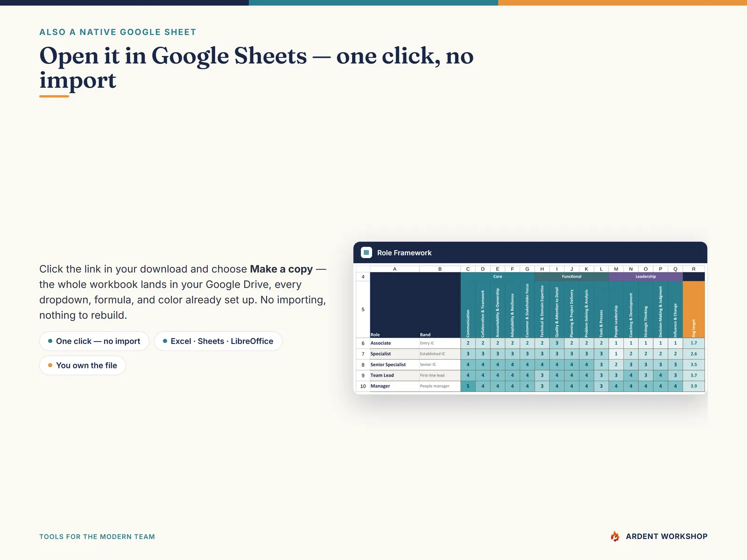Click the orange 'Avg target' header cell
Screen dimensions: 747x560
694,309
